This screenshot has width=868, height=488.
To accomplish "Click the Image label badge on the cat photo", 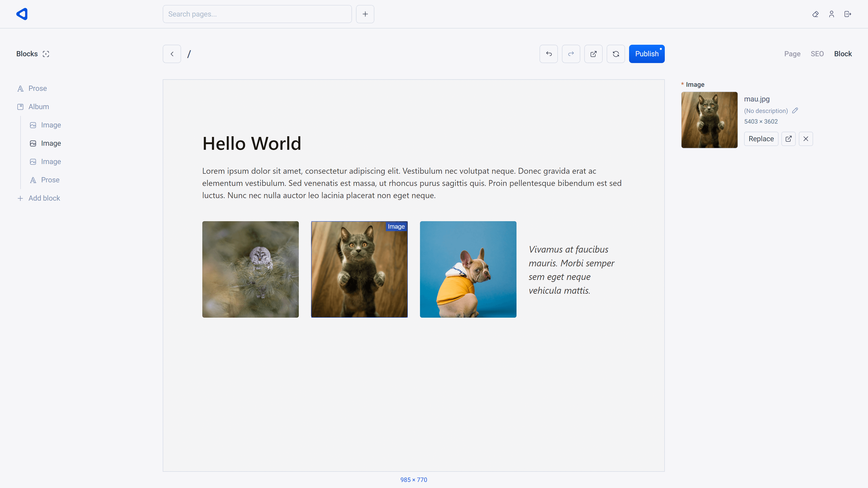I will coord(396,227).
